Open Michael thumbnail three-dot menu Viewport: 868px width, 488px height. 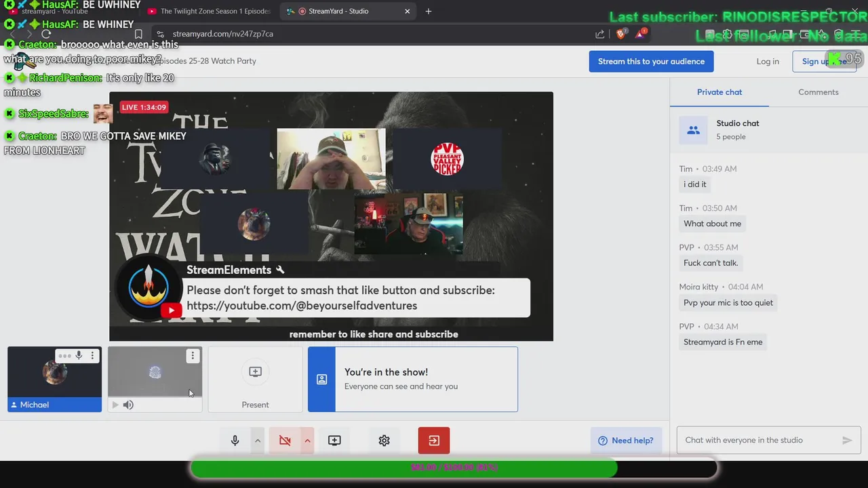[92, 356]
